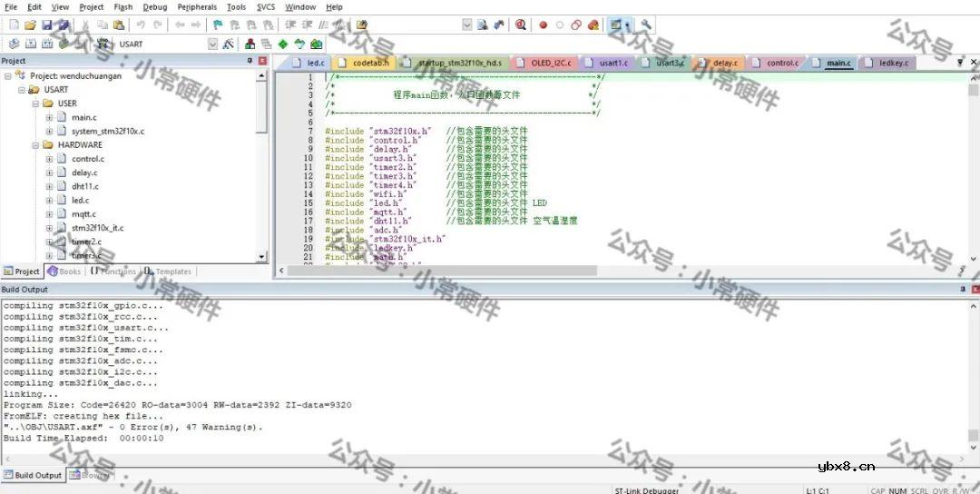The width and height of the screenshot is (980, 494).
Task: Collapse the Project: wenduchuangan tree node
Action: pyautogui.click(x=8, y=75)
